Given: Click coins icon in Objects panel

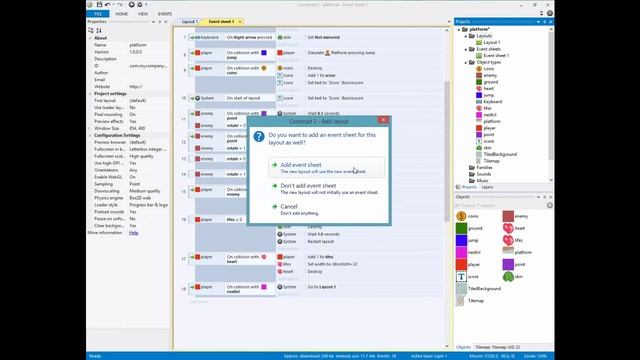Looking at the screenshot, I should [461, 216].
